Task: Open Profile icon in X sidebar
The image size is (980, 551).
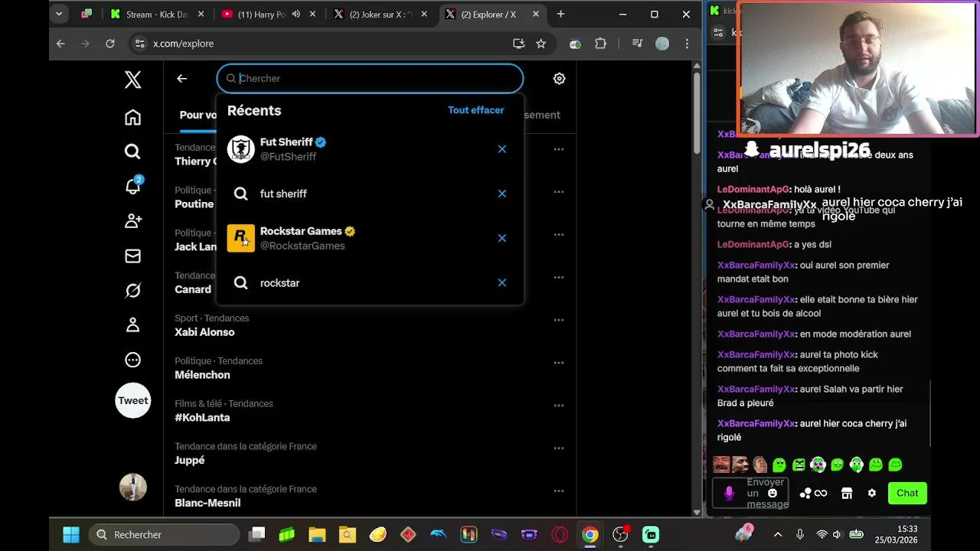Action: 133,325
